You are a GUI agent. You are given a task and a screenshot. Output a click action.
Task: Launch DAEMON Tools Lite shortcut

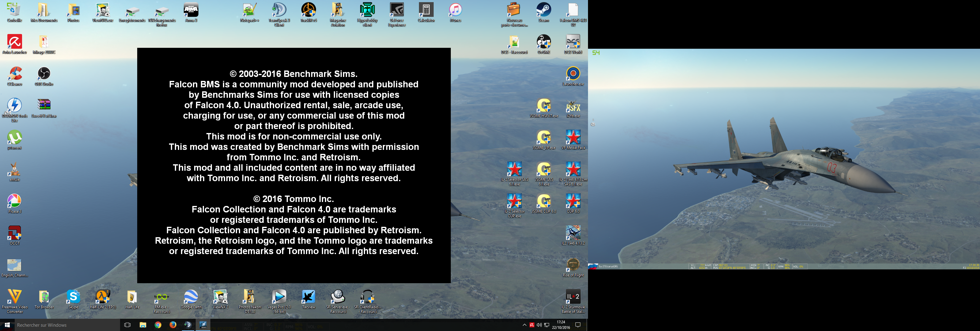[x=14, y=110]
